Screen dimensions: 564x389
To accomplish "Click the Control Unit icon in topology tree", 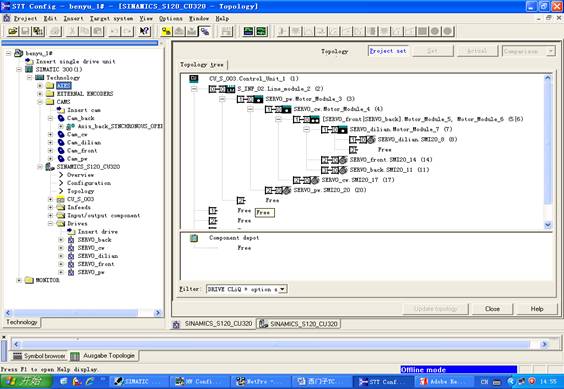I will [194, 78].
